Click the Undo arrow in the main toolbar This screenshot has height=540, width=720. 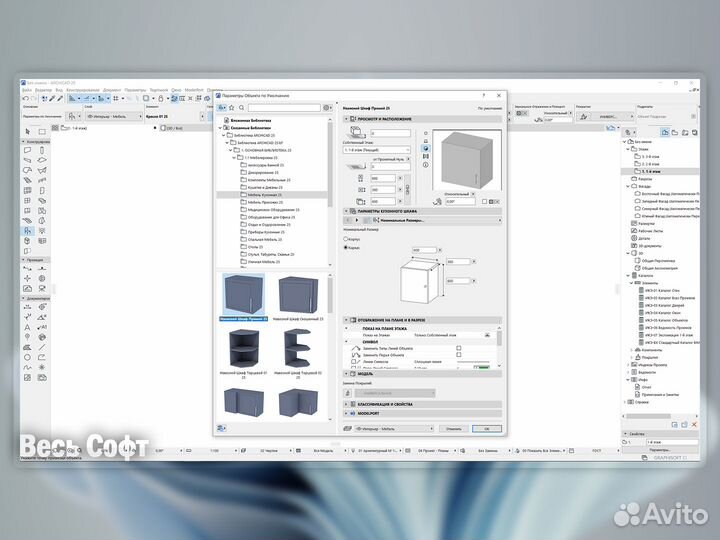(x=25, y=98)
